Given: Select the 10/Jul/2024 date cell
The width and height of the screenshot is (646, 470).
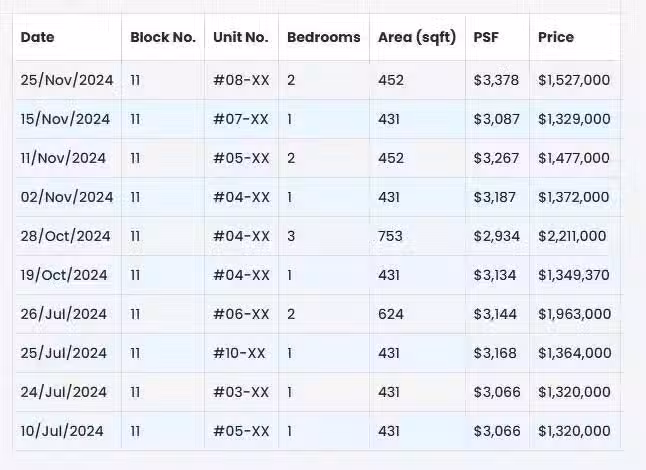Looking at the screenshot, I should [62, 431].
